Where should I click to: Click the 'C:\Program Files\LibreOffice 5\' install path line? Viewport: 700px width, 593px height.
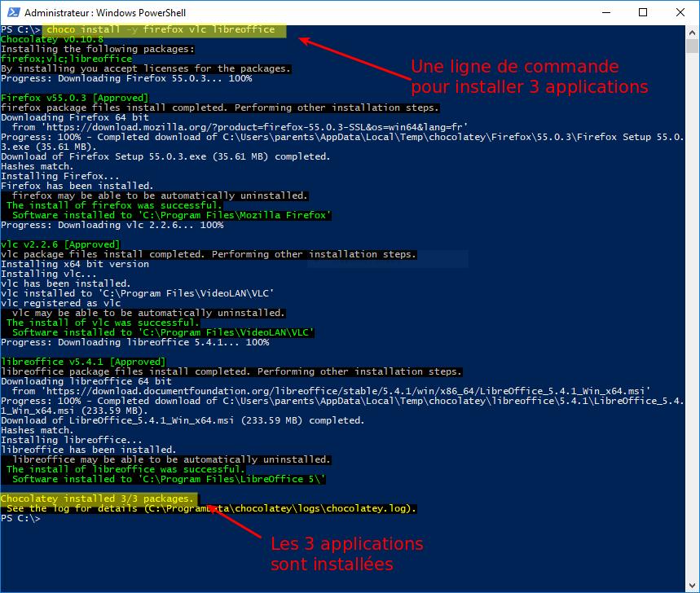coord(169,480)
